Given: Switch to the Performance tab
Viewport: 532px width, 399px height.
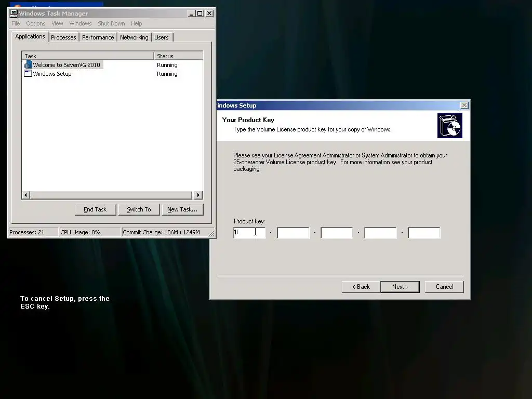Looking at the screenshot, I should [x=98, y=37].
